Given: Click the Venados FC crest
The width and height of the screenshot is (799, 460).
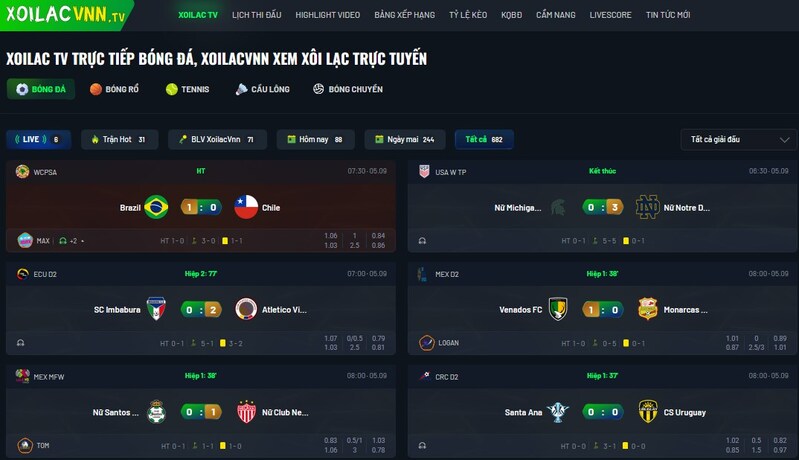Looking at the screenshot, I should (x=558, y=309).
